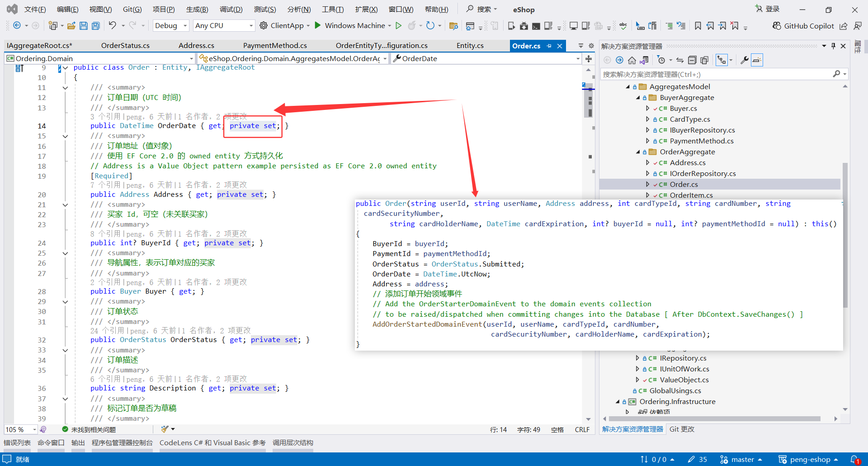Image resolution: width=868 pixels, height=466 pixels.
Task: Open the ClientApp startup project dropdown
Action: point(308,26)
